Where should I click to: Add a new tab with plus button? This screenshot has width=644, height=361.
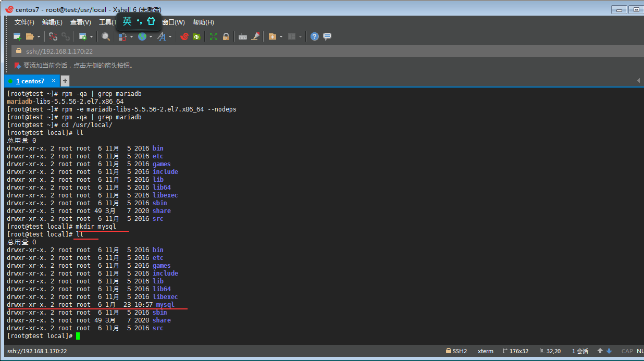(65, 81)
